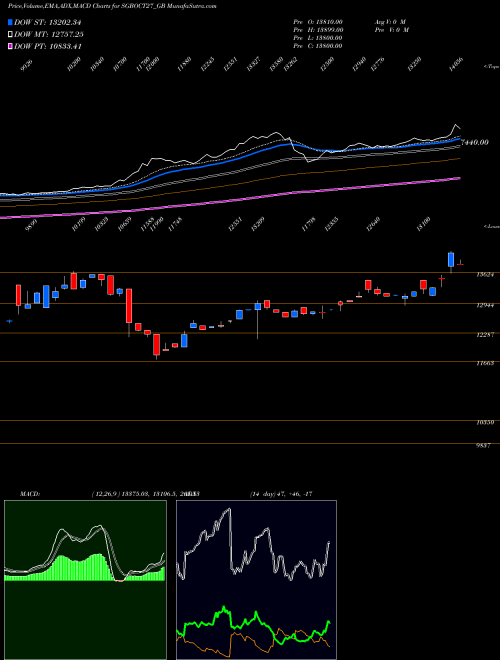The height and width of the screenshot is (660, 500).
Task: Click the magenta DOW PT legend swatch
Action: pos(10,46)
